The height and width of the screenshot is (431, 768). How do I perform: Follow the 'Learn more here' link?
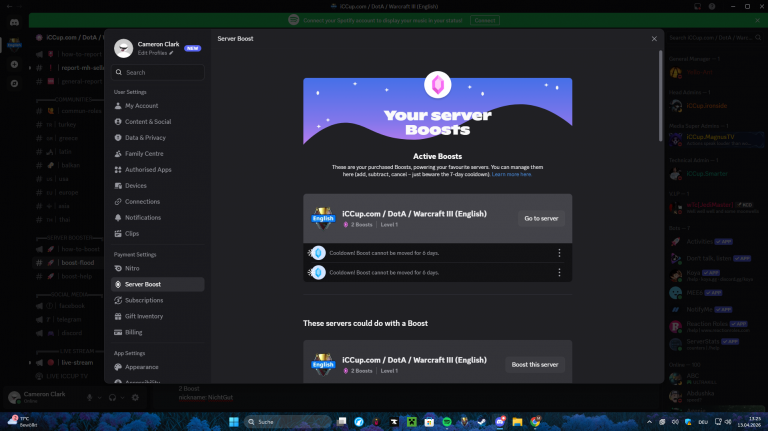(511, 174)
